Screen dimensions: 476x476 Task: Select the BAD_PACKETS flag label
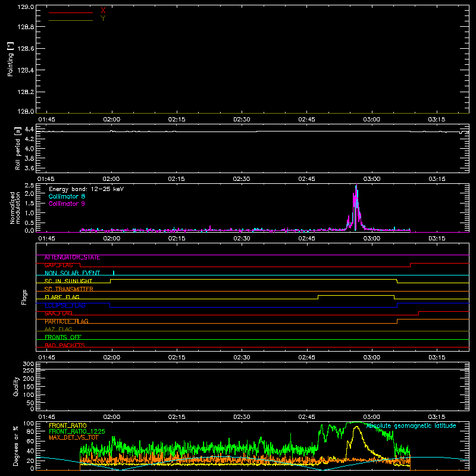pos(65,346)
